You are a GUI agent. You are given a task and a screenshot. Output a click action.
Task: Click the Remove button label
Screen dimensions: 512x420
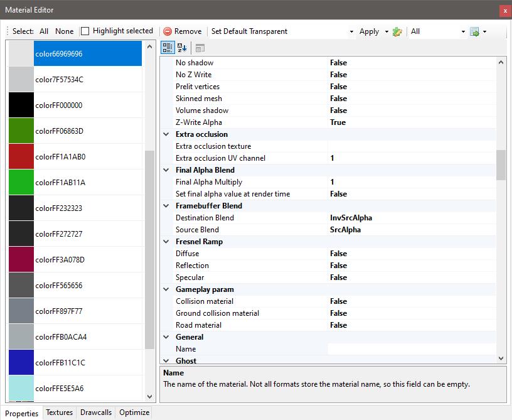tap(188, 31)
